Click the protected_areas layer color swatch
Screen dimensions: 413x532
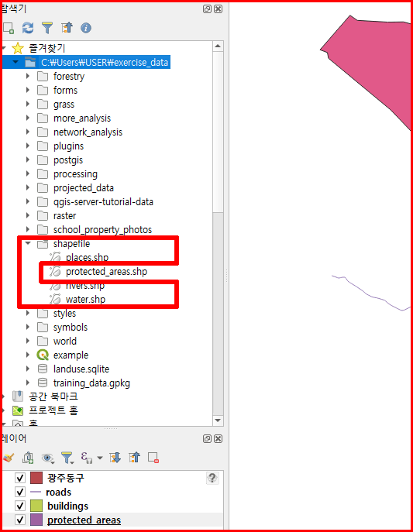click(x=36, y=520)
